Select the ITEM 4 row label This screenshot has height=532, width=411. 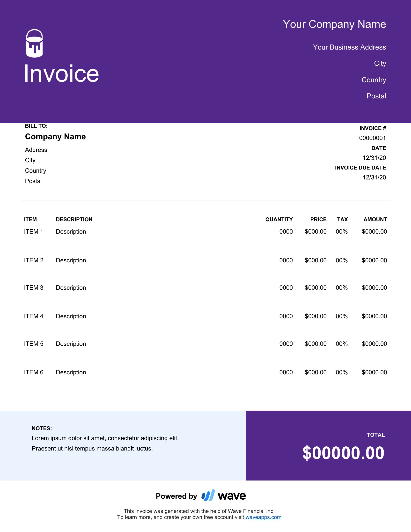click(x=34, y=316)
